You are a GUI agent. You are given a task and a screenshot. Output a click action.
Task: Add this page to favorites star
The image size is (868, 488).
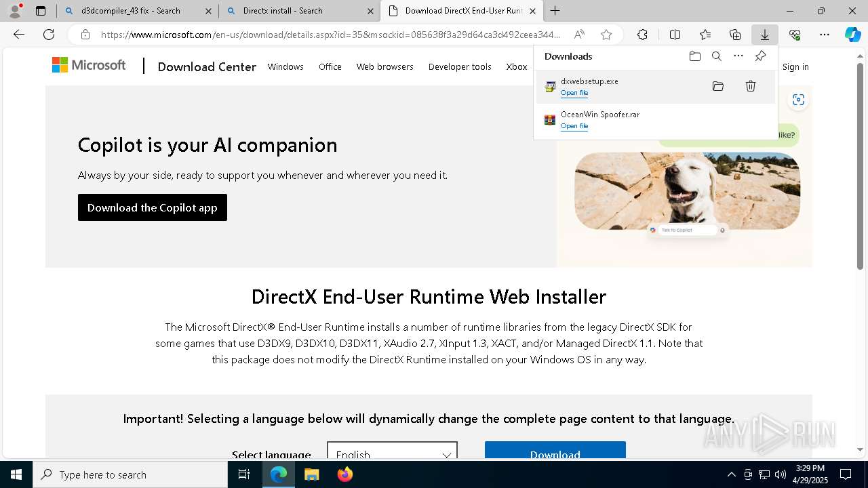[x=606, y=35]
